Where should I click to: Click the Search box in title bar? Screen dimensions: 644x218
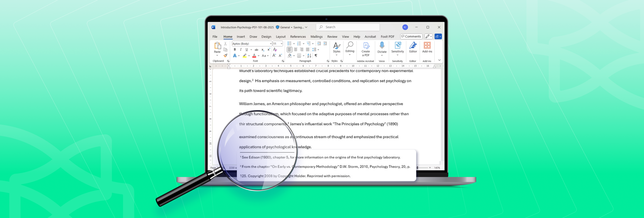(x=348, y=27)
